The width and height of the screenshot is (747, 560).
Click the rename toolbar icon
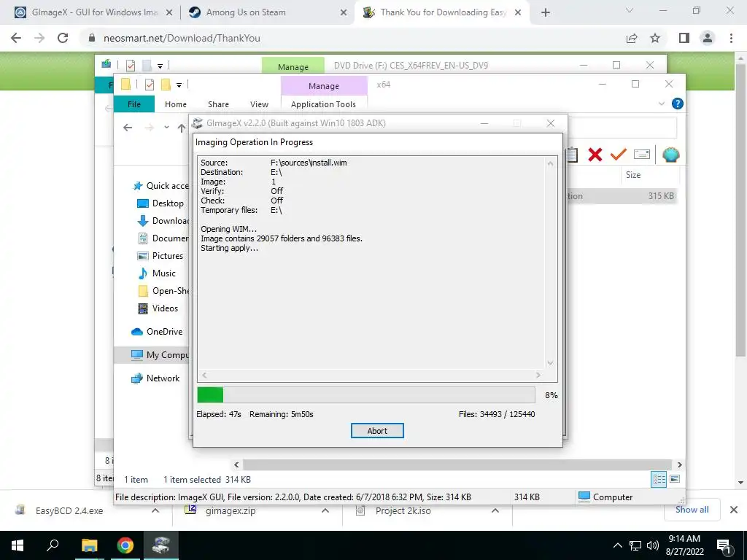coord(642,155)
